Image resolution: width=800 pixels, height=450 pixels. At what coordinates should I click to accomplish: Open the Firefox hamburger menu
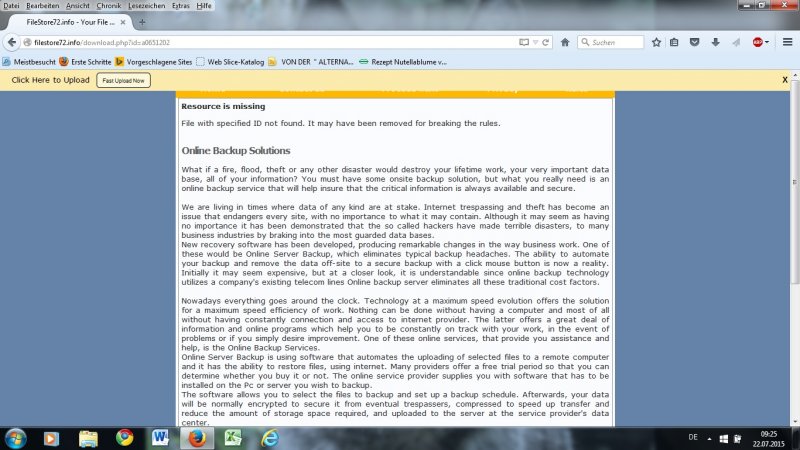(x=787, y=43)
